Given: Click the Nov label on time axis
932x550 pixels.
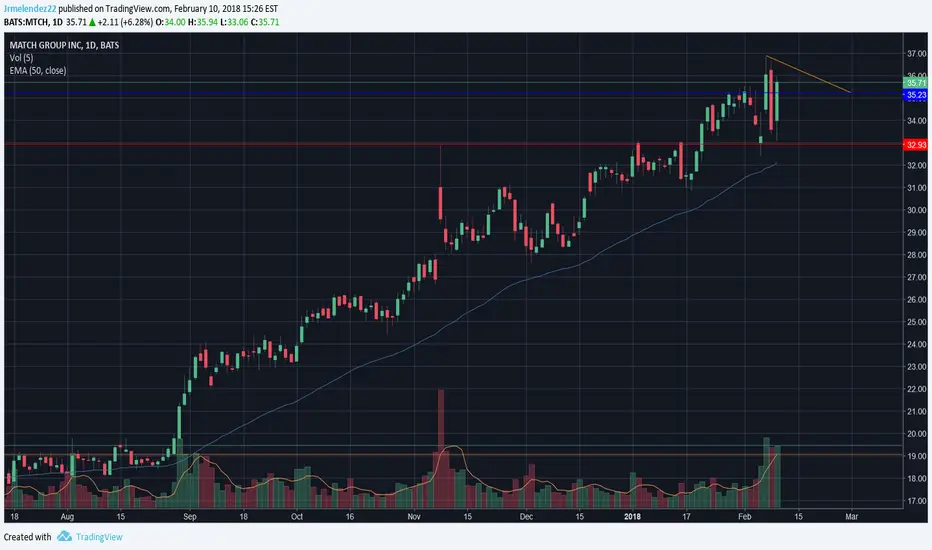Looking at the screenshot, I should [414, 517].
